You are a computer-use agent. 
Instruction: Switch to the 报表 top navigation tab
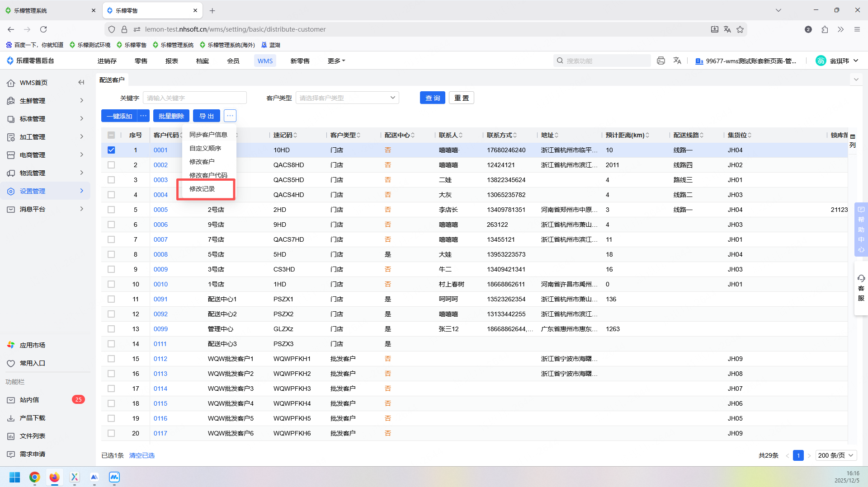171,61
